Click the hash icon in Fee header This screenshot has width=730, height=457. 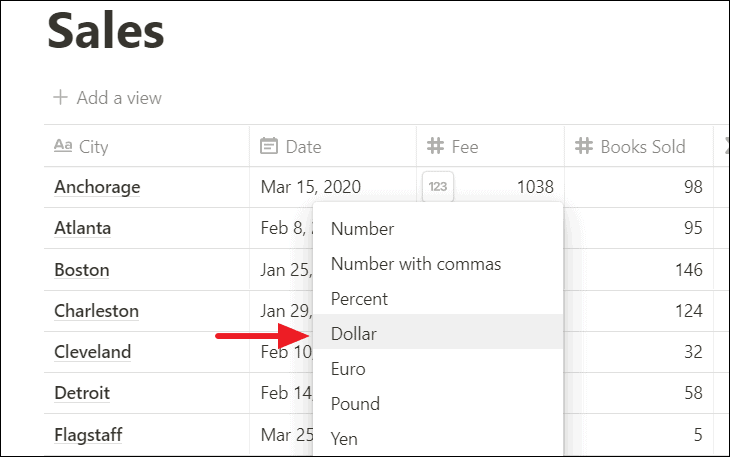(435, 146)
